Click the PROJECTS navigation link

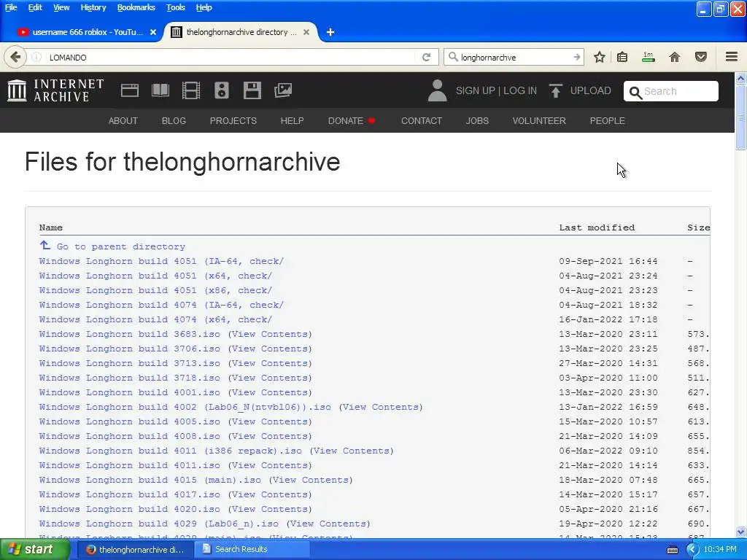click(x=233, y=121)
